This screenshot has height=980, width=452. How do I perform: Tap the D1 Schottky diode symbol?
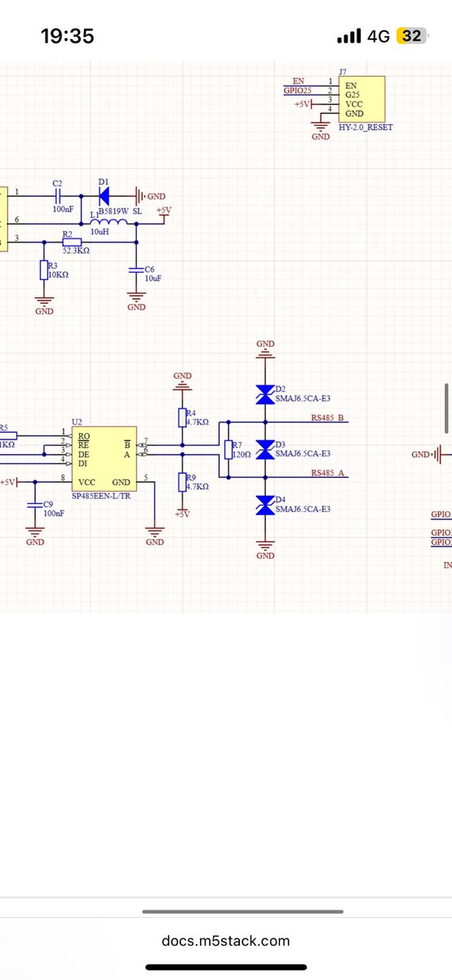click(104, 196)
